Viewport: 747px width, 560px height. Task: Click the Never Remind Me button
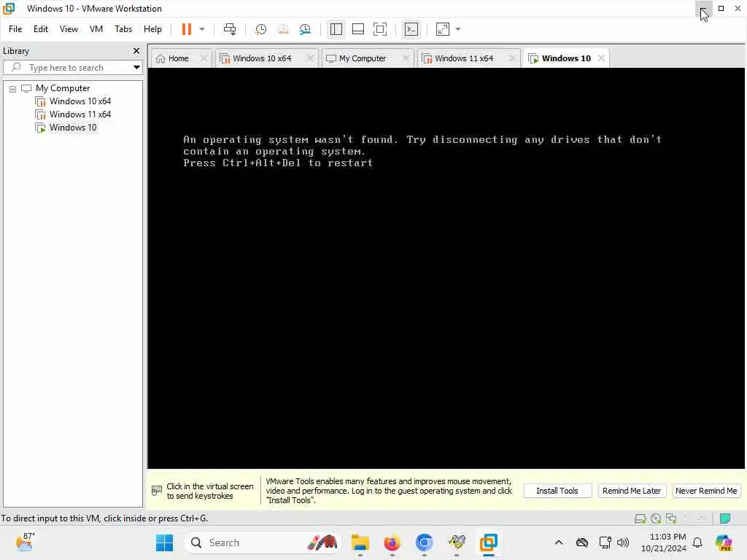[706, 491]
